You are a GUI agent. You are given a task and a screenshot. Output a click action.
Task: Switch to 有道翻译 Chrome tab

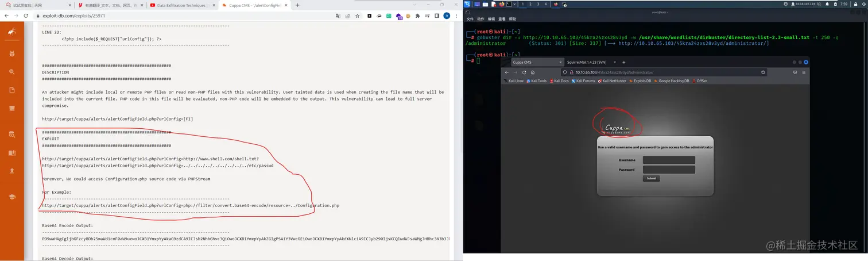110,5
